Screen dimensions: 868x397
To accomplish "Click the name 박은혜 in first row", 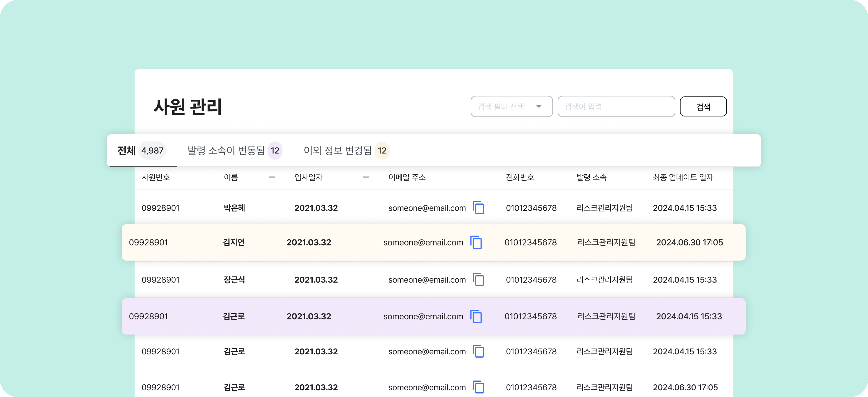I will coord(234,208).
